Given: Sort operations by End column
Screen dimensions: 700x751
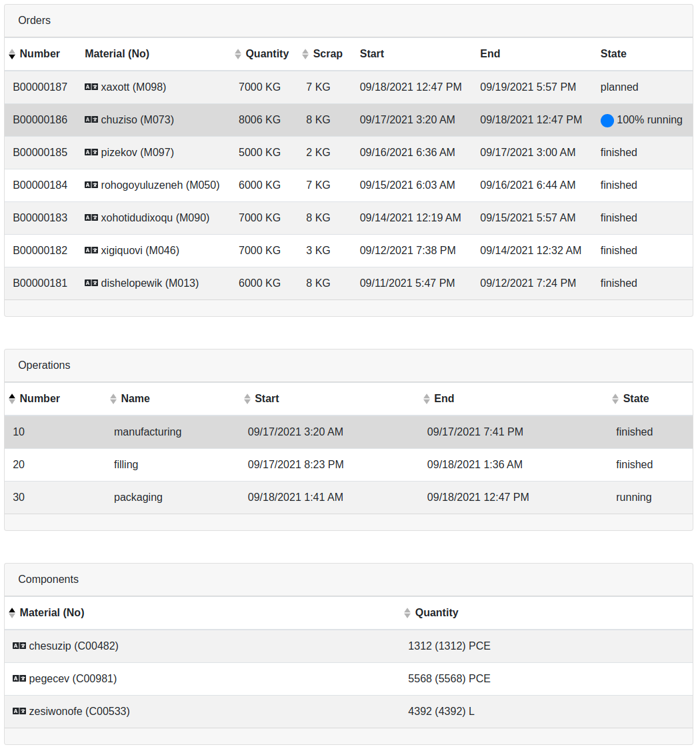Looking at the screenshot, I should [x=443, y=399].
